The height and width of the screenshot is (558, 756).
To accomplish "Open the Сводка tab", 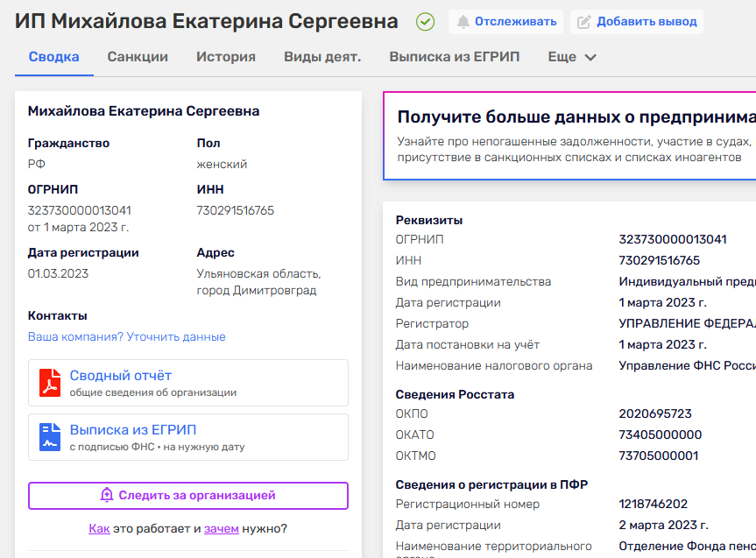I will pyautogui.click(x=54, y=57).
